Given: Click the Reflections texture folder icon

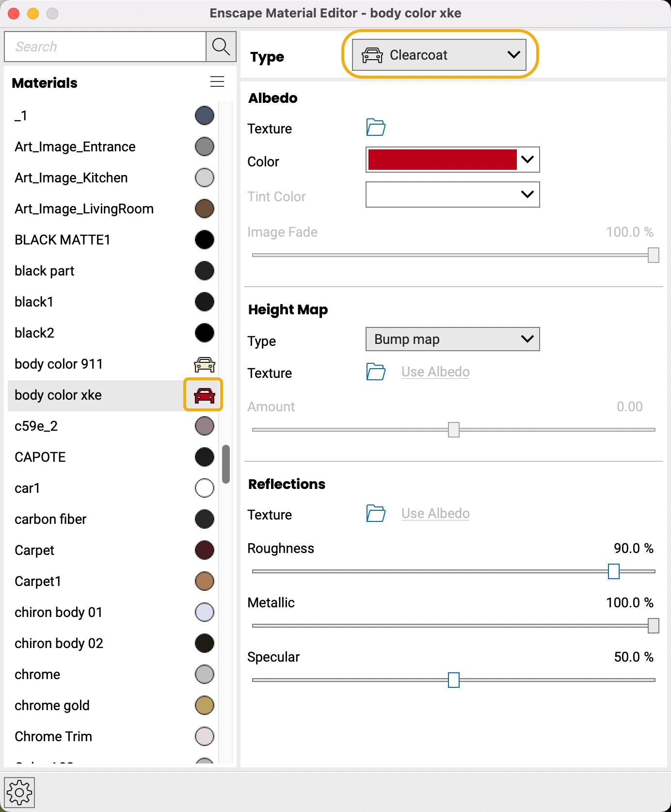Looking at the screenshot, I should coord(376,514).
